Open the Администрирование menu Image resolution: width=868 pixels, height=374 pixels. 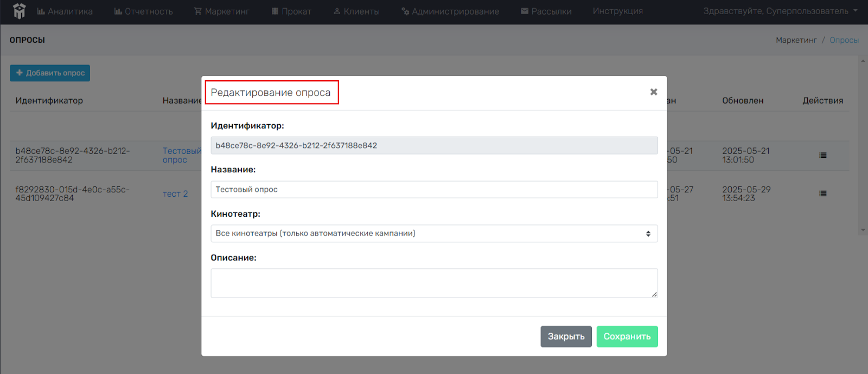[x=450, y=11]
